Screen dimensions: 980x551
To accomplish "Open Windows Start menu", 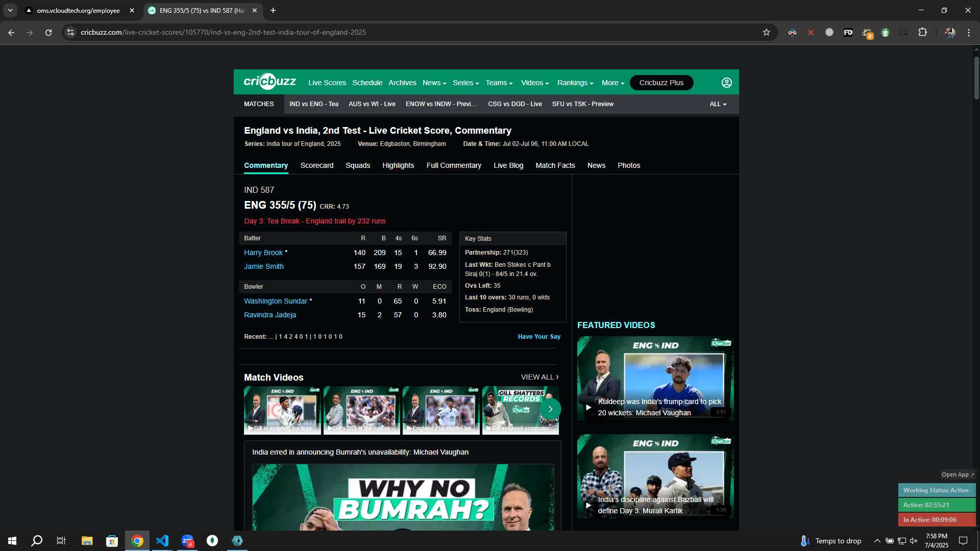I will pos(12,541).
